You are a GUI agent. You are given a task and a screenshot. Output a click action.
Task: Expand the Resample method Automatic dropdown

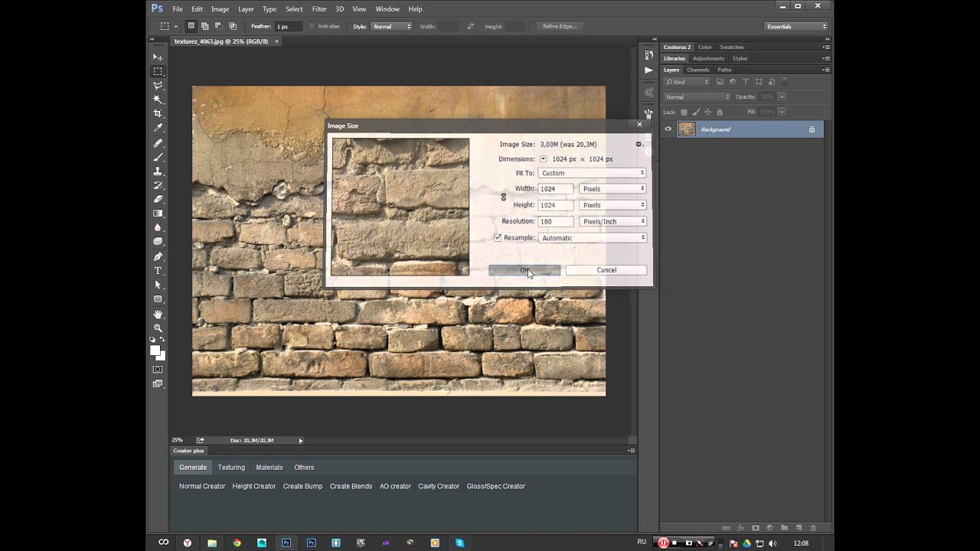tap(592, 238)
